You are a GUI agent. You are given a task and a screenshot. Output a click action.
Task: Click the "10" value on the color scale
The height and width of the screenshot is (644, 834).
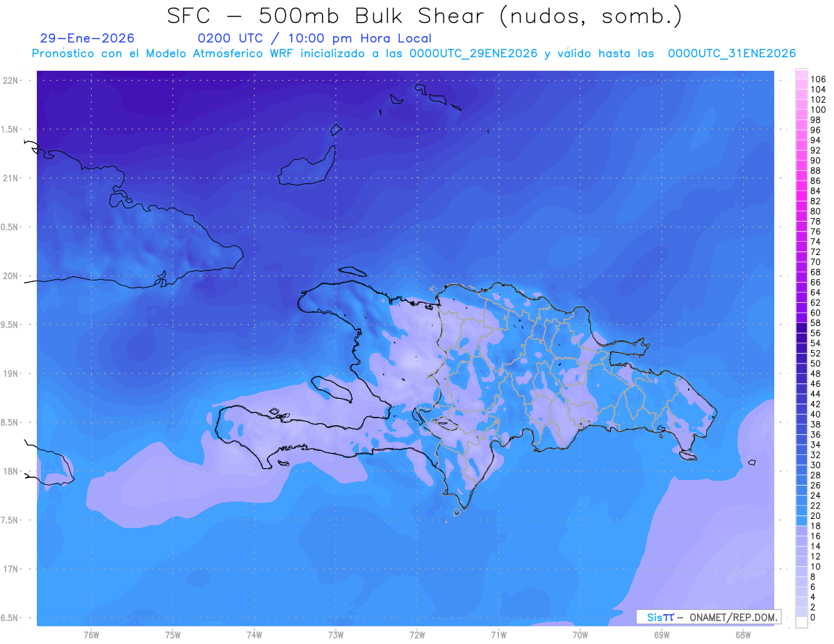point(815,566)
